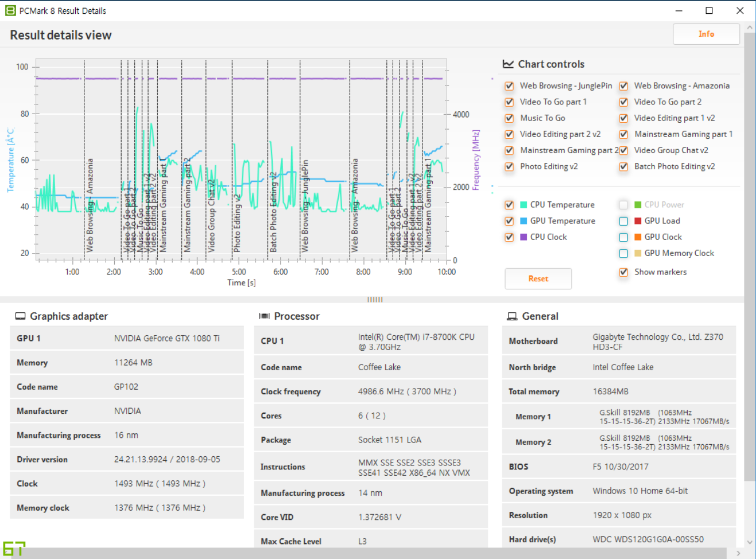This screenshot has height=559, width=756.
Task: Click the vertical scrollbar thumb
Action: (x=750, y=257)
